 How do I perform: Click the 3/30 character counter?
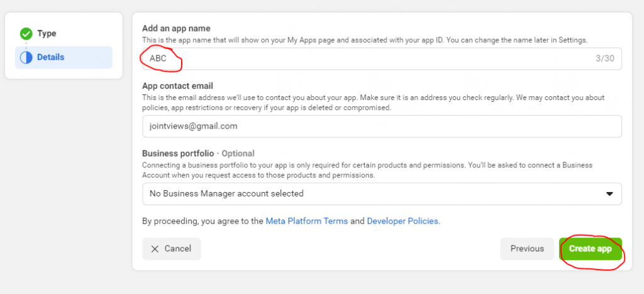(x=605, y=59)
